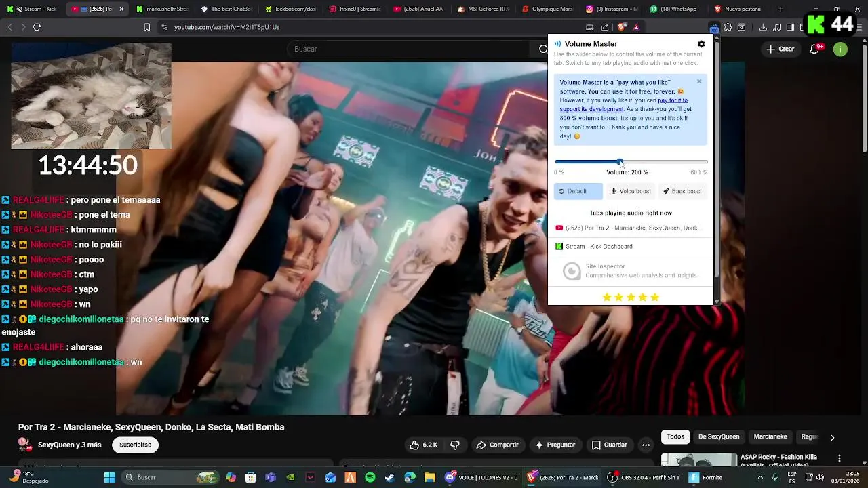Open Discord VOICE TULONES taskbar item

coord(481,477)
